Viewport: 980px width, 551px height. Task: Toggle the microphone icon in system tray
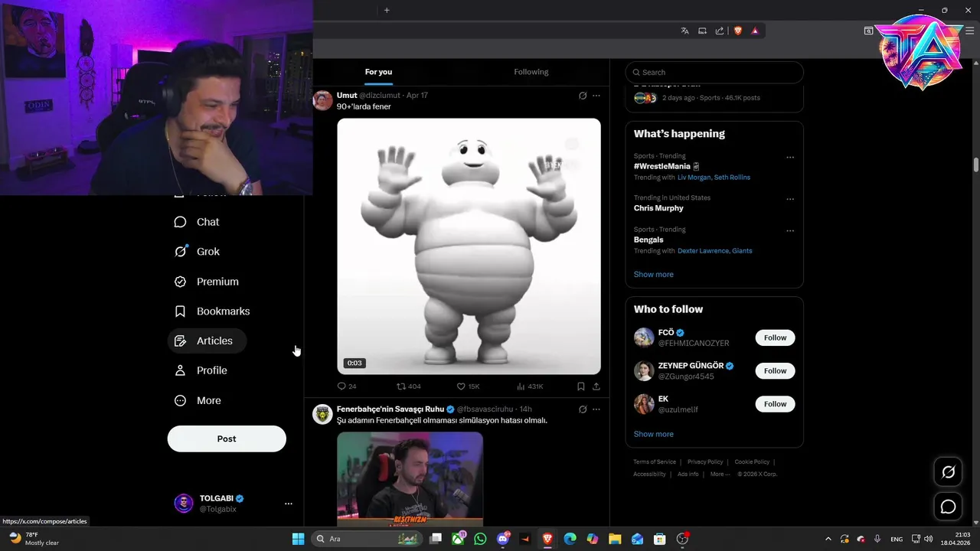877,539
